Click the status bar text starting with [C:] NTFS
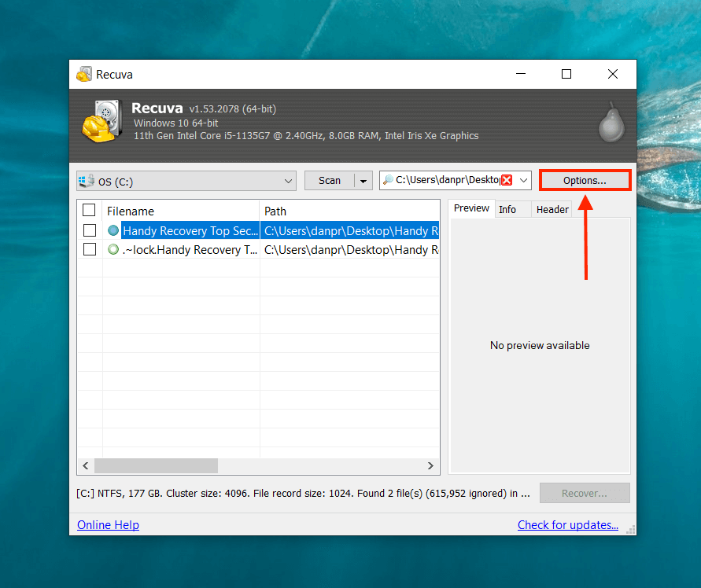This screenshot has width=701, height=588. (303, 494)
